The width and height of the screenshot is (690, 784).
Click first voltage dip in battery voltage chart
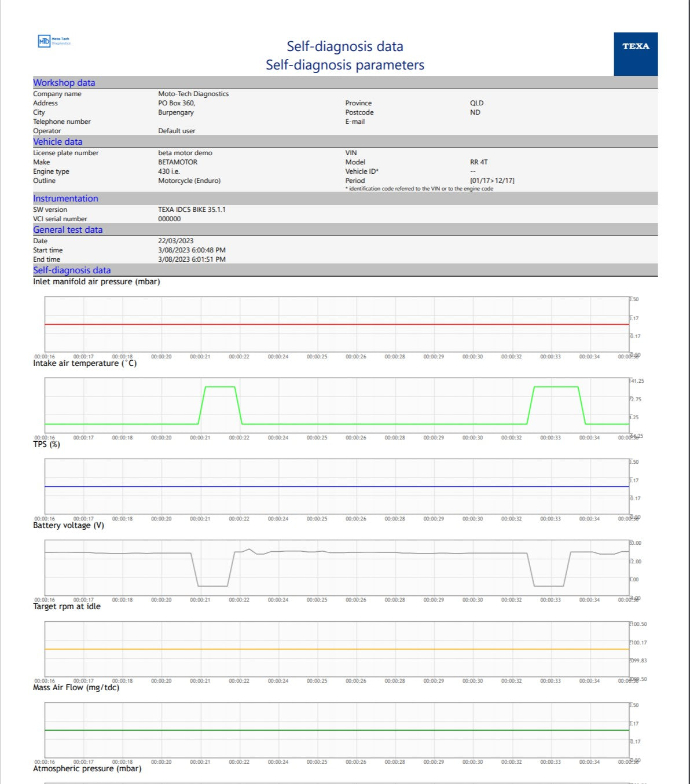(212, 585)
